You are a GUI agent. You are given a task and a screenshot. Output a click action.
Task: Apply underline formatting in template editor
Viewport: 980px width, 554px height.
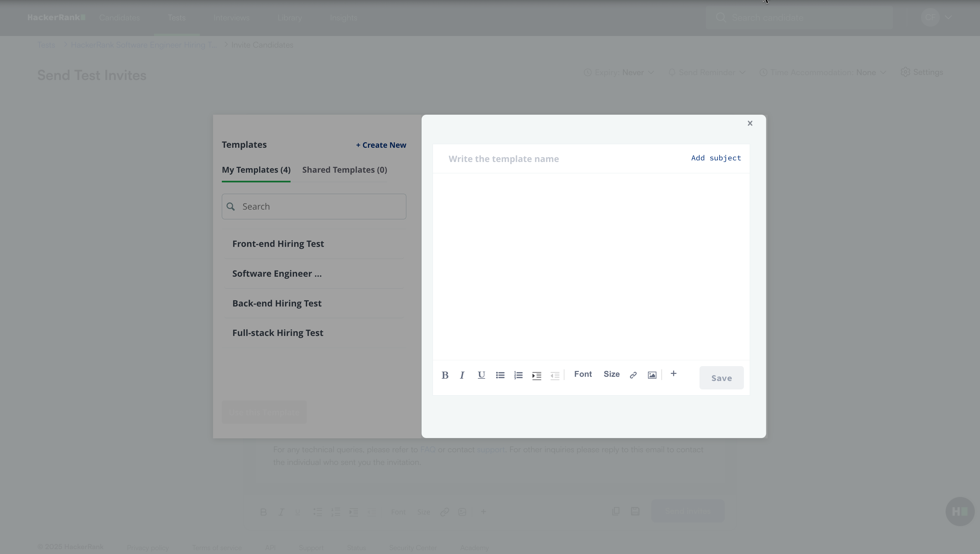481,375
